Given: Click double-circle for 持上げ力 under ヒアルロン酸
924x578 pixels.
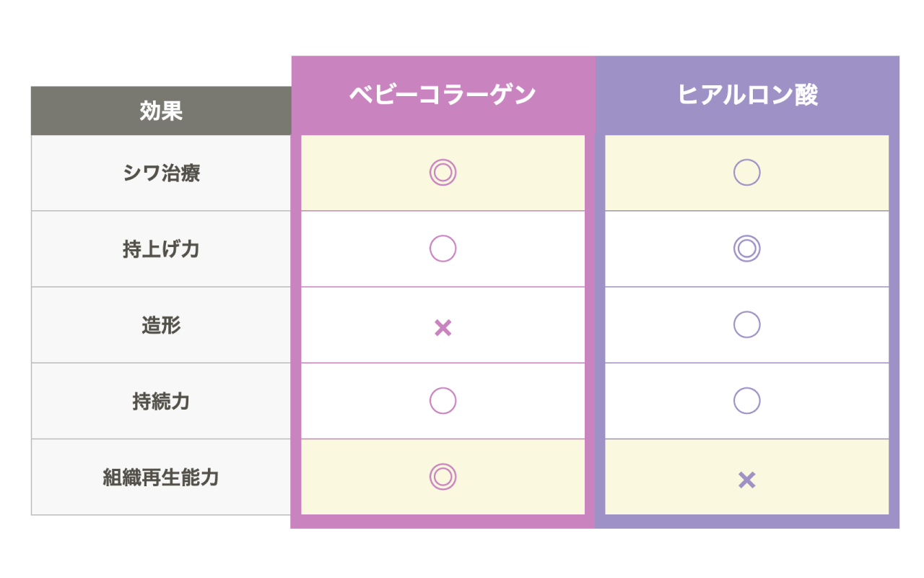Looking at the screenshot, I should coord(746,249).
